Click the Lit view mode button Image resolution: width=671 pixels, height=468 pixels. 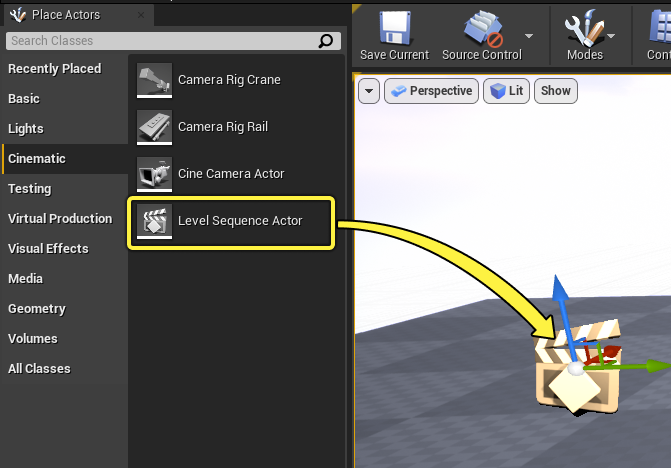(506, 91)
